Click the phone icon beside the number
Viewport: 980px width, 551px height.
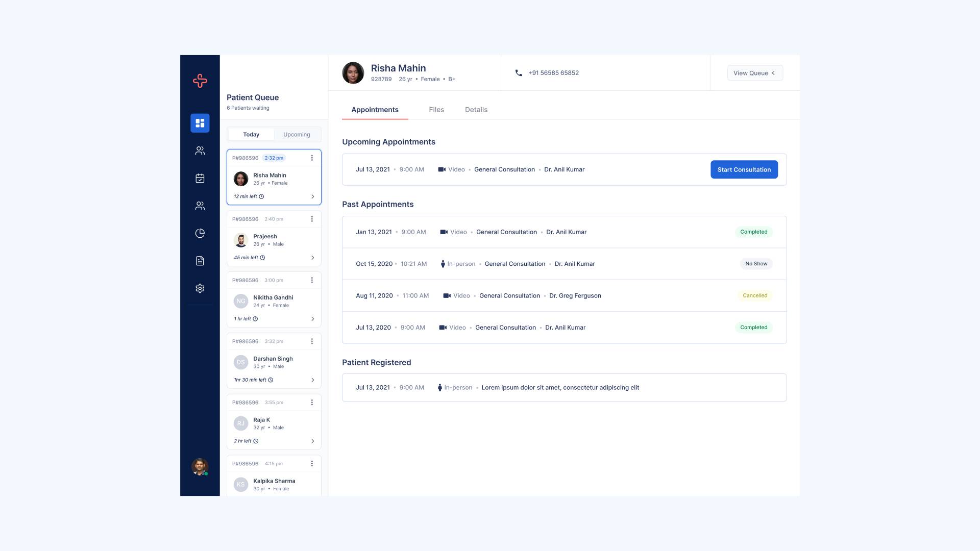coord(518,72)
